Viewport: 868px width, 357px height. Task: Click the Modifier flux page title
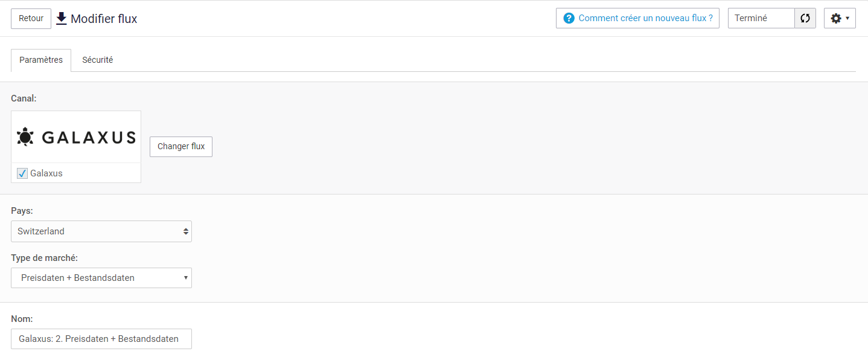104,19
